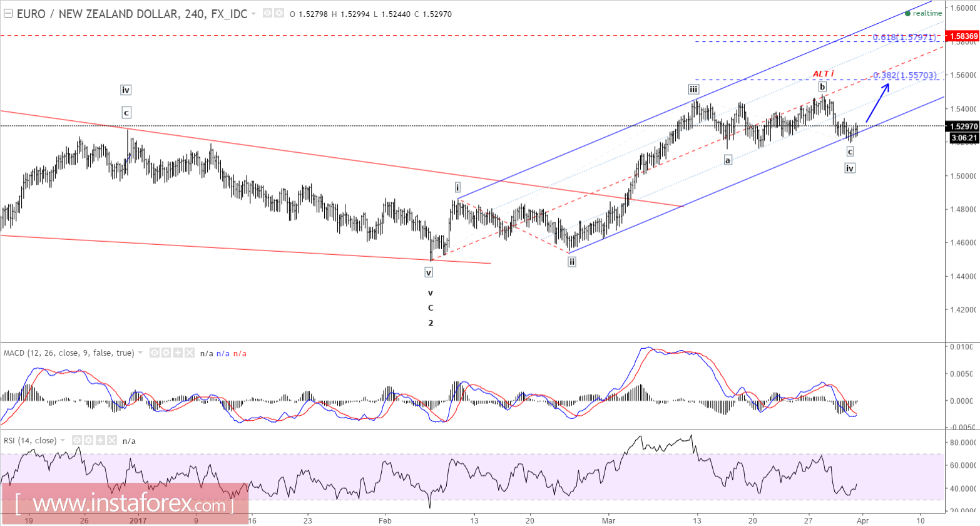Screen dimensions: 980x526
Task: Remove the RSI indicator via its X icon
Action: (112, 440)
